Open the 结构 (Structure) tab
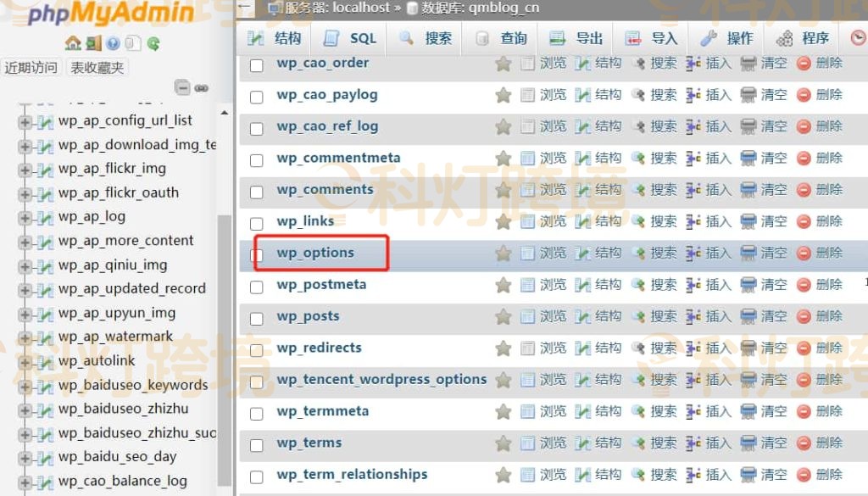 275,38
